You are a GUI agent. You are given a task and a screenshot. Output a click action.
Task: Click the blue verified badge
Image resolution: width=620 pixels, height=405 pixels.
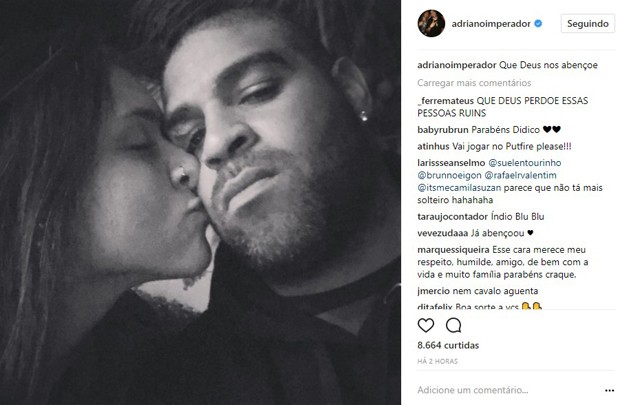point(538,24)
